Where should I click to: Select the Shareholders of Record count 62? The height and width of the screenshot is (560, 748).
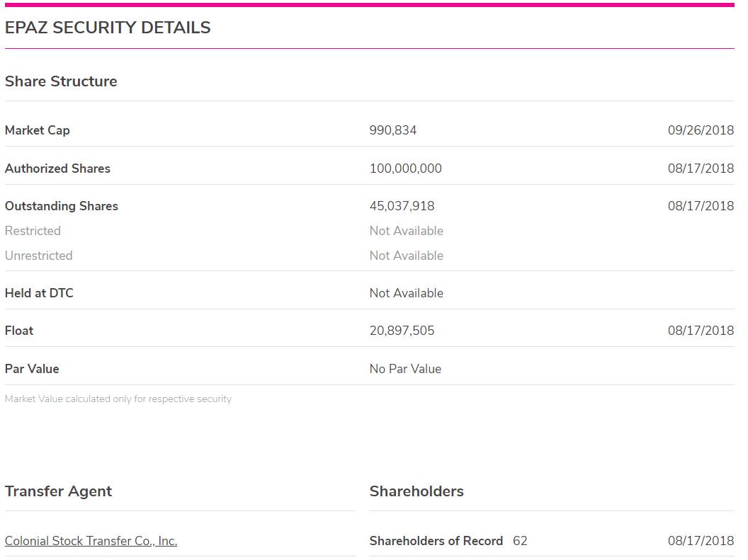[x=520, y=541]
